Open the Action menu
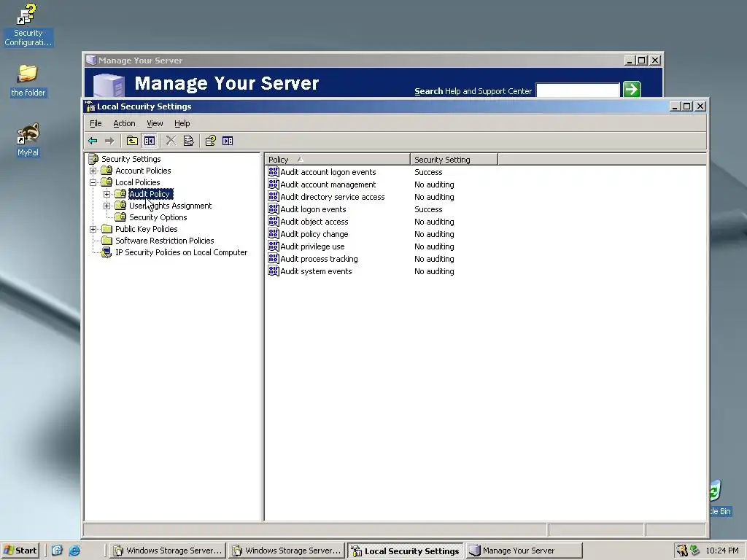This screenshot has width=747, height=560. click(124, 123)
